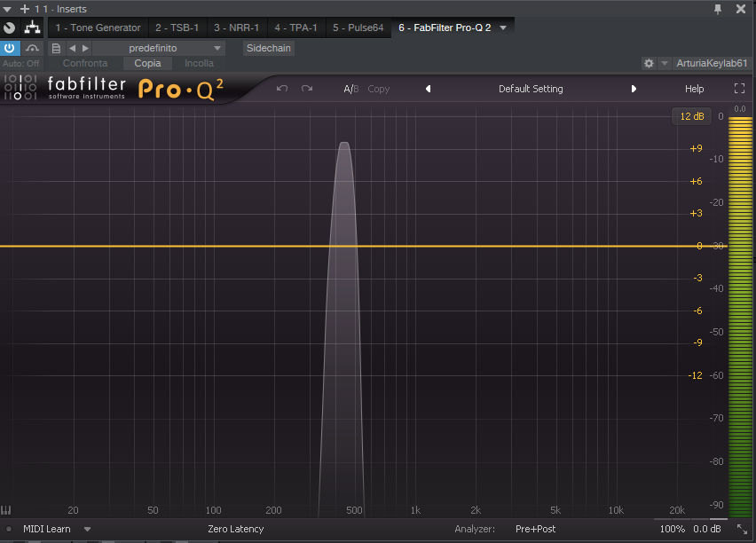Open the MIDI Learn dropdown arrow
The height and width of the screenshot is (543, 756).
[87, 529]
